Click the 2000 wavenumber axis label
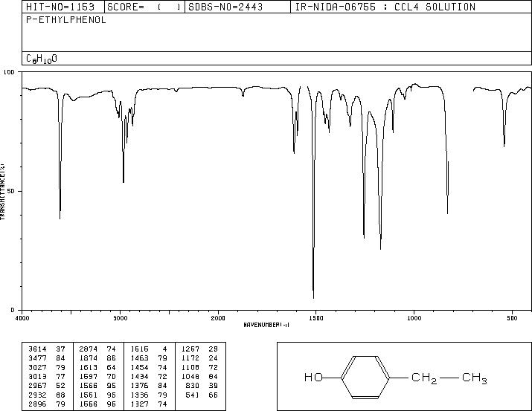This screenshot has height=411, width=532. coord(218,318)
